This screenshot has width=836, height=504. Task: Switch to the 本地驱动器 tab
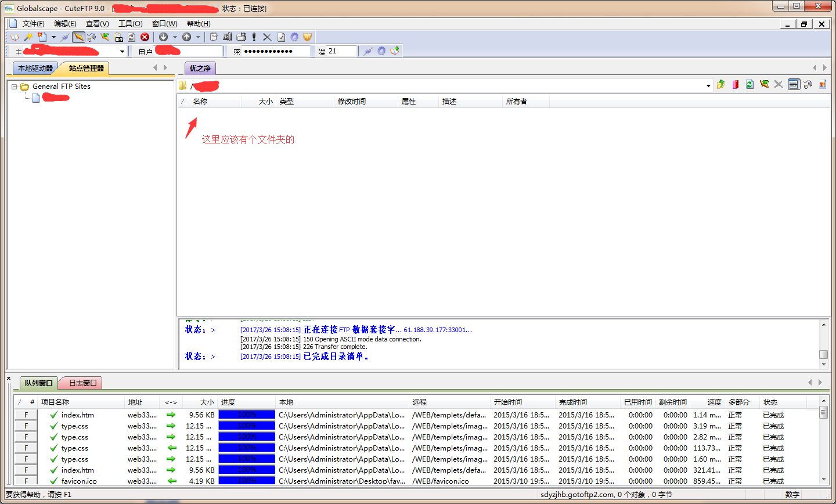[x=35, y=69]
